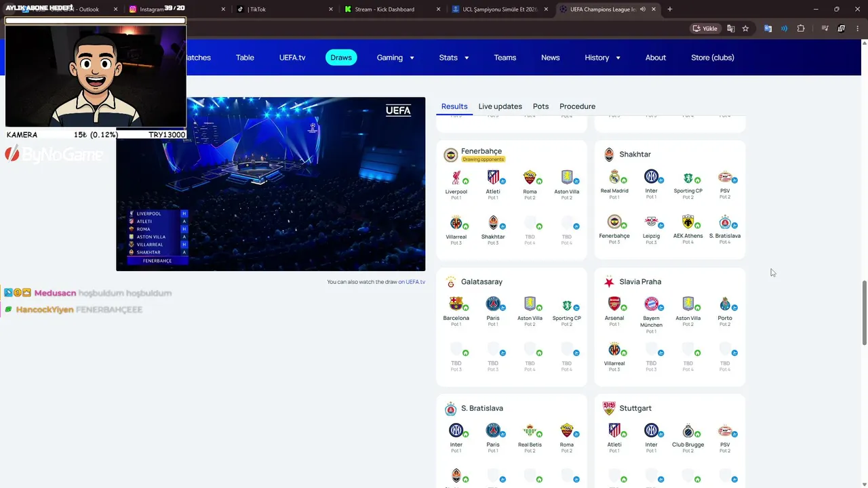Go to UEFA.tv in the navigation
868x488 pixels.
click(x=292, y=58)
